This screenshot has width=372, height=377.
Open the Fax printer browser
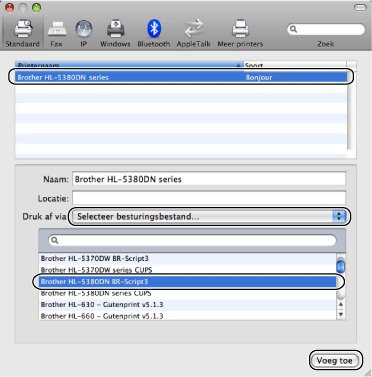[56, 33]
